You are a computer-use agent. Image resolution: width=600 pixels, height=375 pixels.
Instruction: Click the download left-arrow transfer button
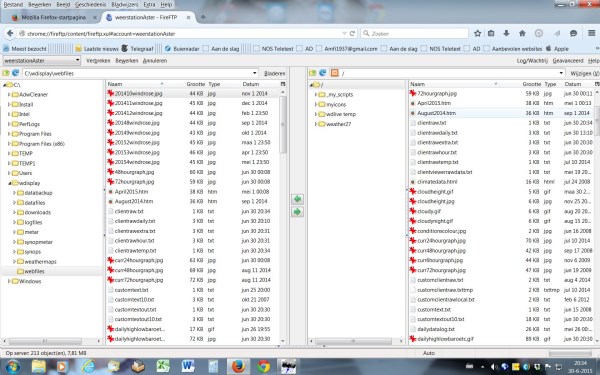pos(297,199)
